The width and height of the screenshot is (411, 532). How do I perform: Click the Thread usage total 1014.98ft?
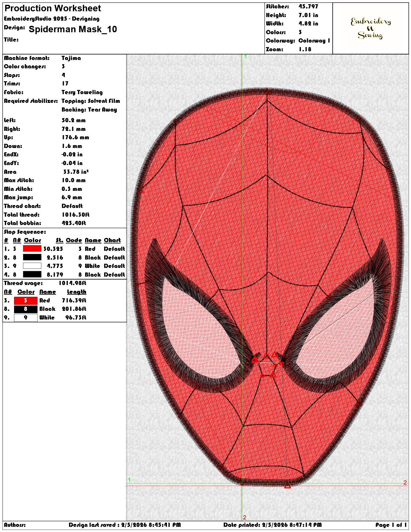(73, 283)
